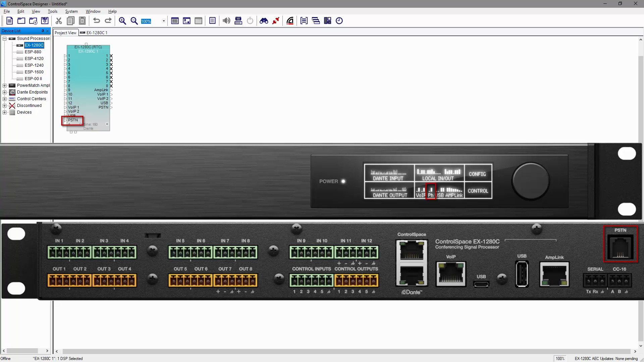Click the folder with plus icon
This screenshot has width=644, height=362.
(33, 21)
